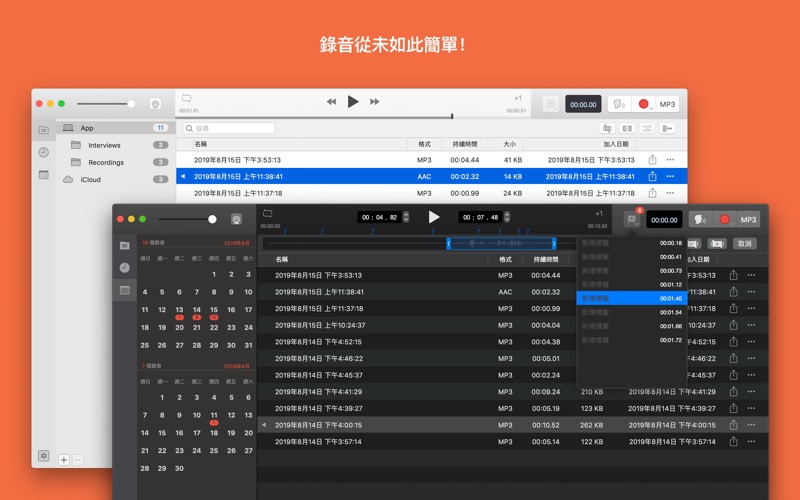Viewport: 800px width, 500px height.
Task: Sort by 格式 column in the dark window
Action: pos(505,259)
